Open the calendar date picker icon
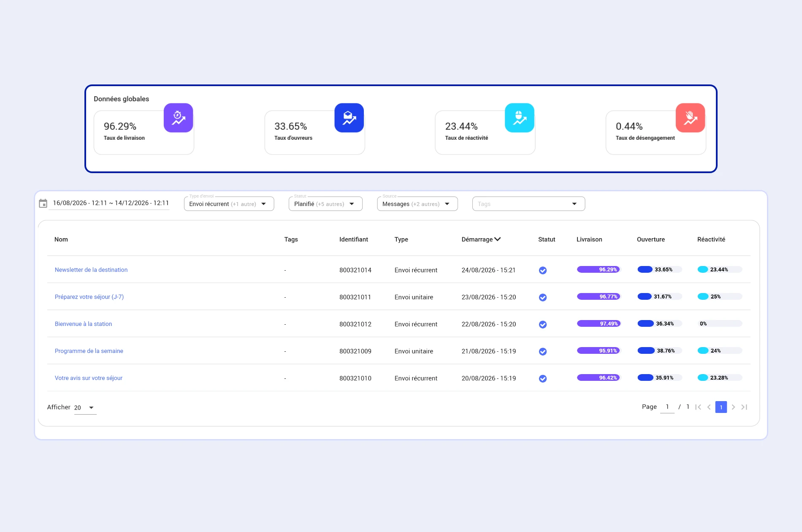 tap(43, 204)
